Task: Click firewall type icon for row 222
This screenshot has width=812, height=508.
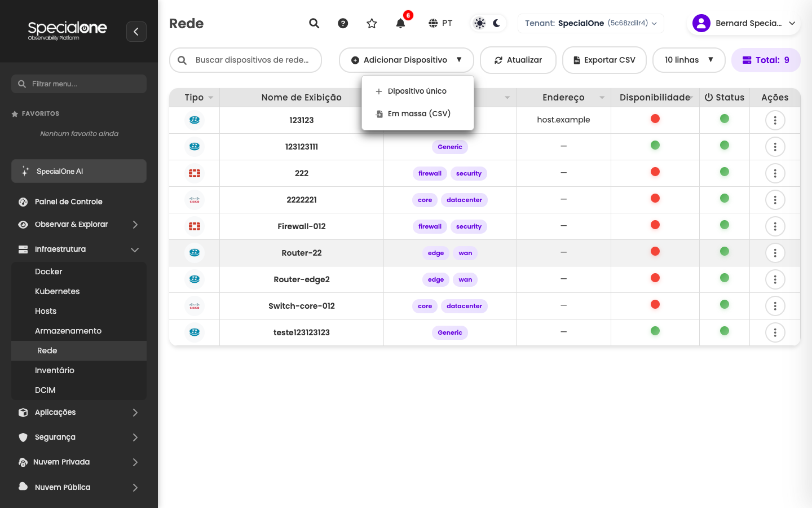Action: tap(195, 173)
